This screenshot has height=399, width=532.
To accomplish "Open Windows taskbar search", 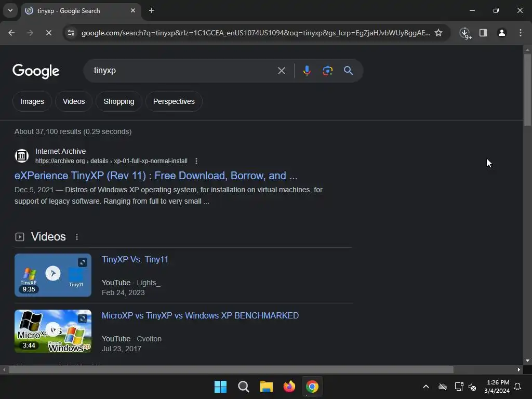I will (243, 387).
